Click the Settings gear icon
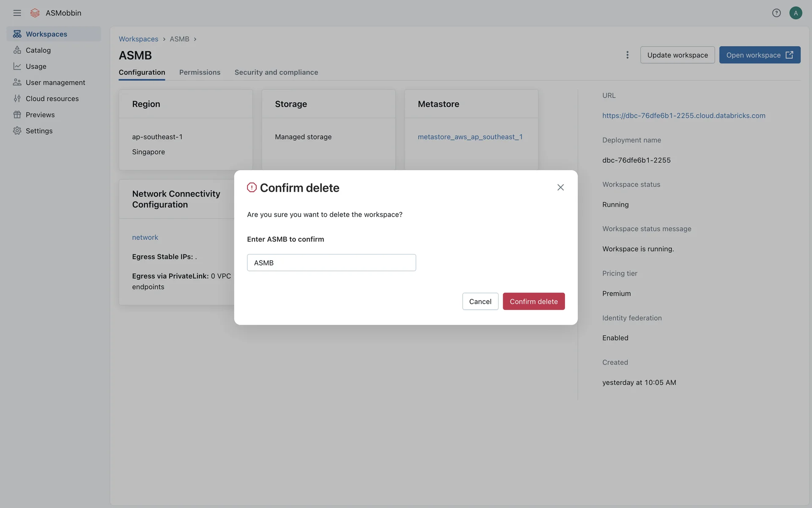Image resolution: width=812 pixels, height=508 pixels. point(17,131)
